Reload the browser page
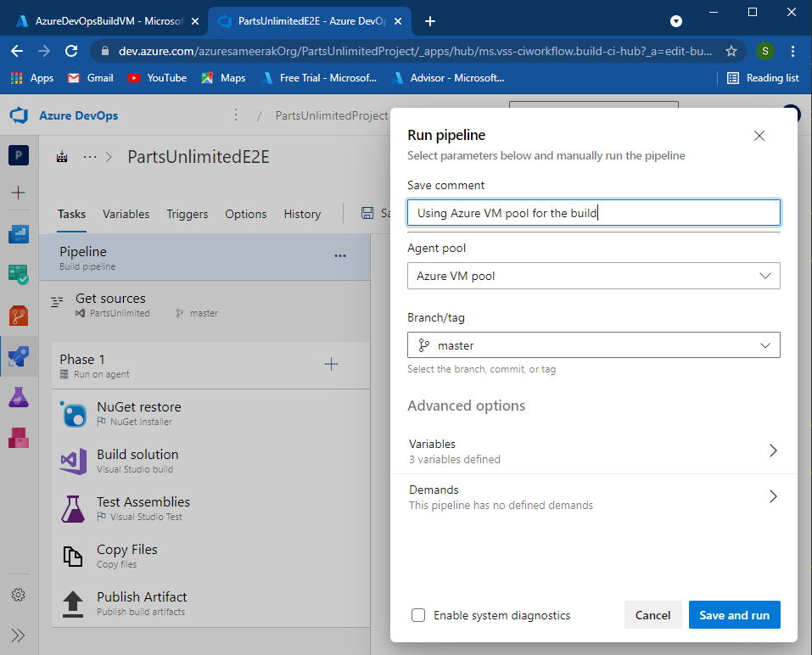812x655 pixels. [71, 51]
